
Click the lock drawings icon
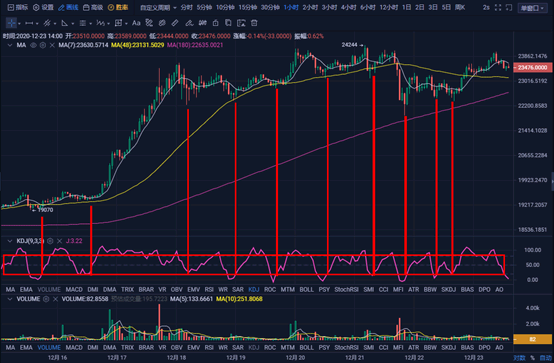click(216, 23)
